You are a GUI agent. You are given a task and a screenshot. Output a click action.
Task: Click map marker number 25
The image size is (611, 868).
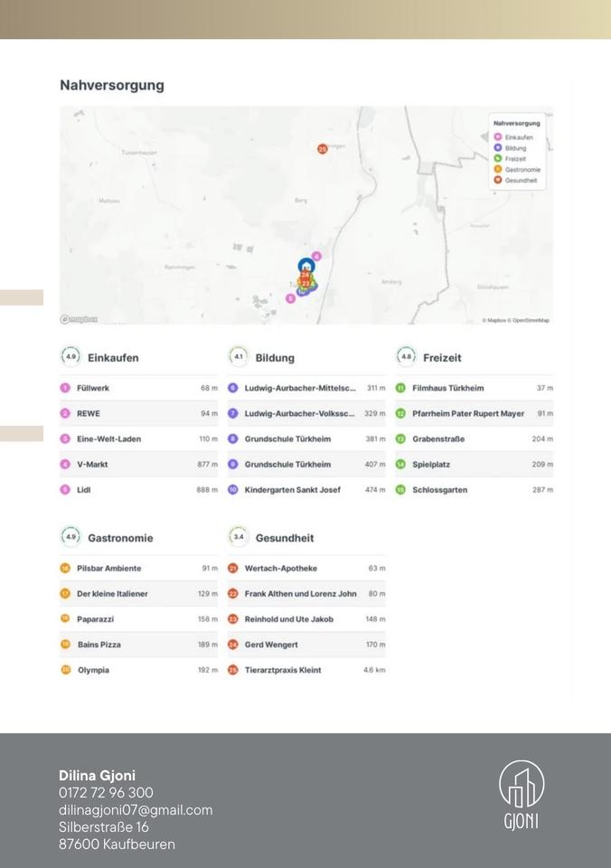322,149
